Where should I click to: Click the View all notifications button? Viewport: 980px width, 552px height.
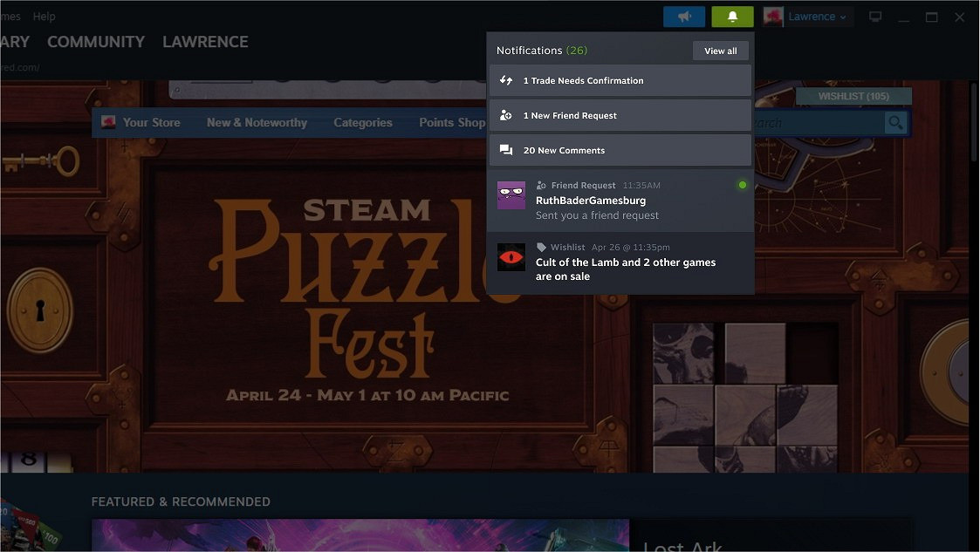[720, 50]
